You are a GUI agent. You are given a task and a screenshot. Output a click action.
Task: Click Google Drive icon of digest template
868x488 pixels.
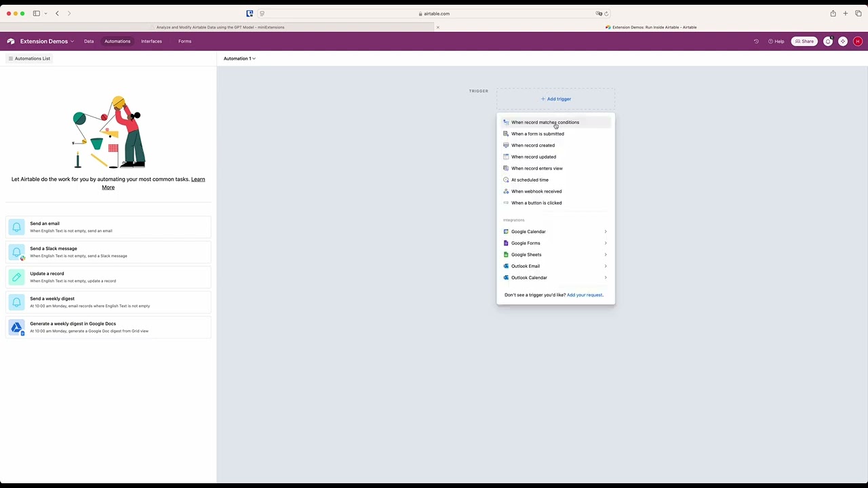point(16,327)
